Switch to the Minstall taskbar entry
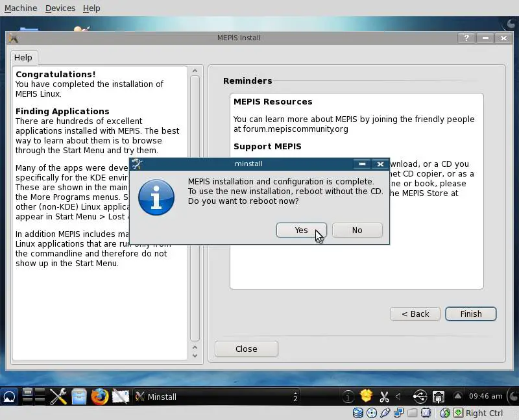Image resolution: width=519 pixels, height=420 pixels. [x=217, y=397]
